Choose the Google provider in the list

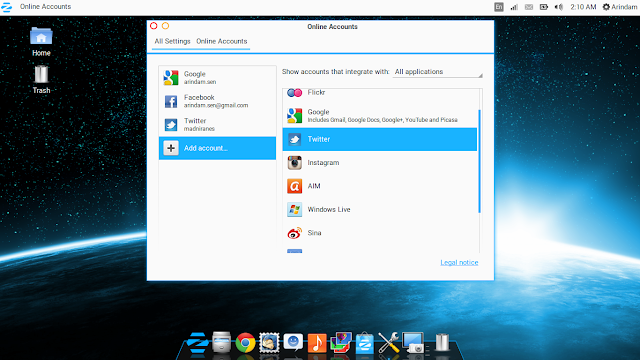380,116
